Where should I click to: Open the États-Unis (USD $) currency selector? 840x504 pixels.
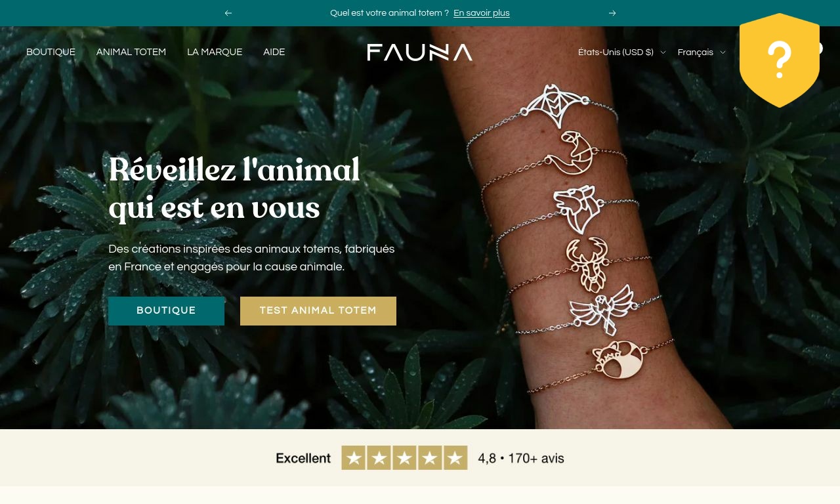[621, 52]
